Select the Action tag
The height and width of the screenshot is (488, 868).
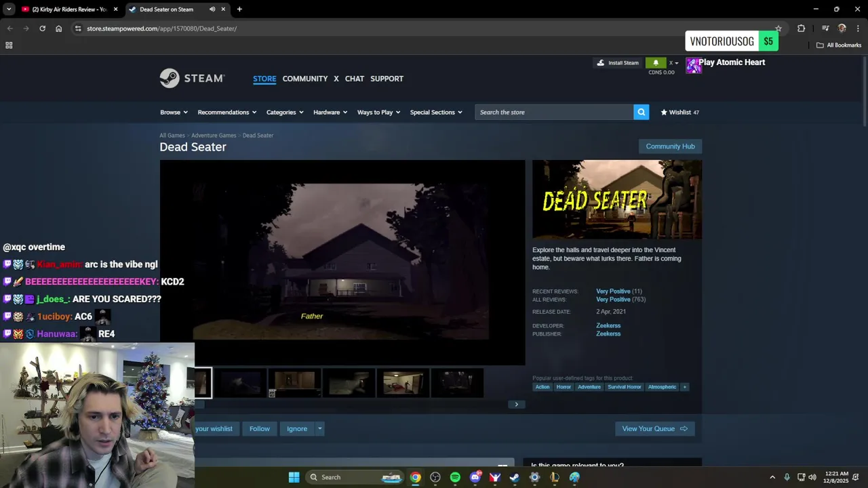pyautogui.click(x=542, y=387)
